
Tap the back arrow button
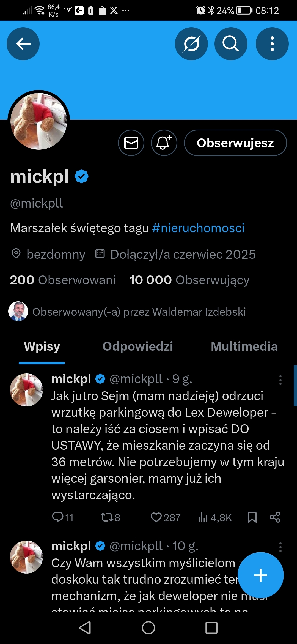pos(23,44)
